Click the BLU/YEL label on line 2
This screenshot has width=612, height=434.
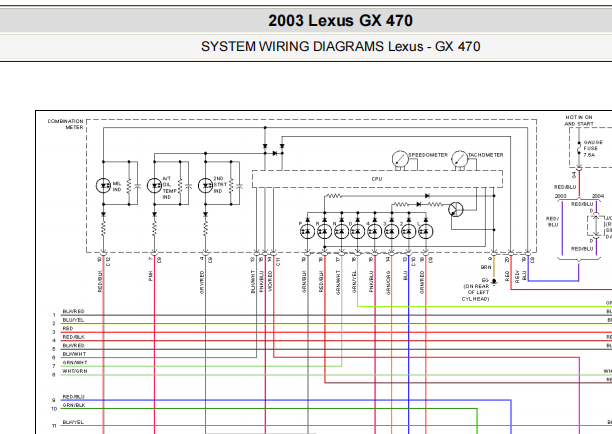click(73, 320)
